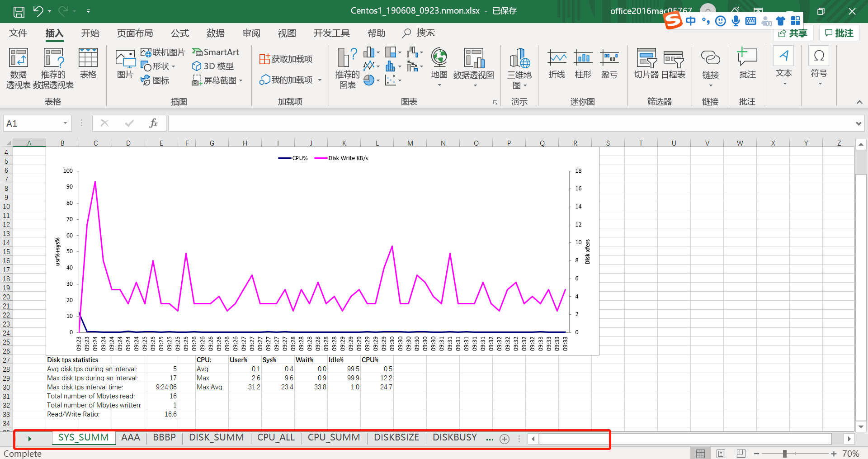Expand the Name Box dropdown
Viewport: 868px width, 459px height.
coord(65,123)
